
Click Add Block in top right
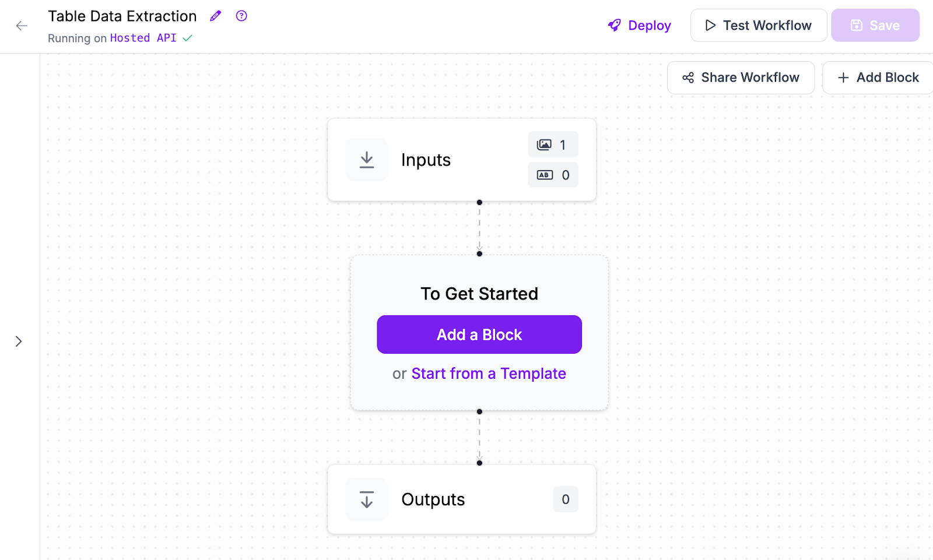click(x=878, y=78)
